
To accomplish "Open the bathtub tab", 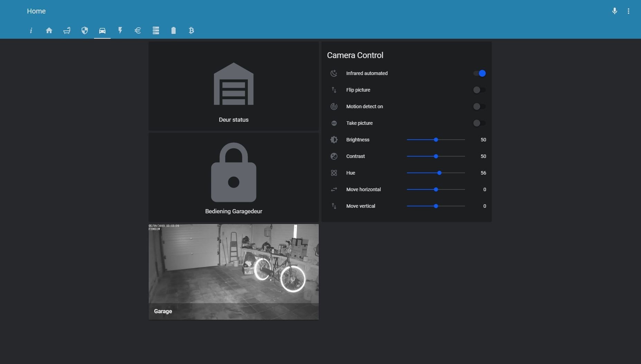I will (67, 30).
